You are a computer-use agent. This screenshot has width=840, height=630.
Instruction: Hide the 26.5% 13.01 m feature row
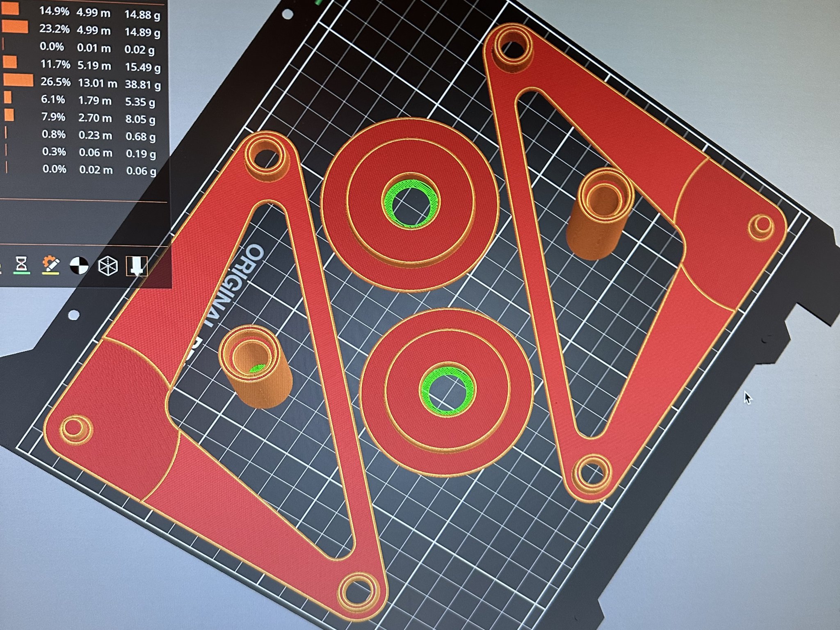[98, 83]
